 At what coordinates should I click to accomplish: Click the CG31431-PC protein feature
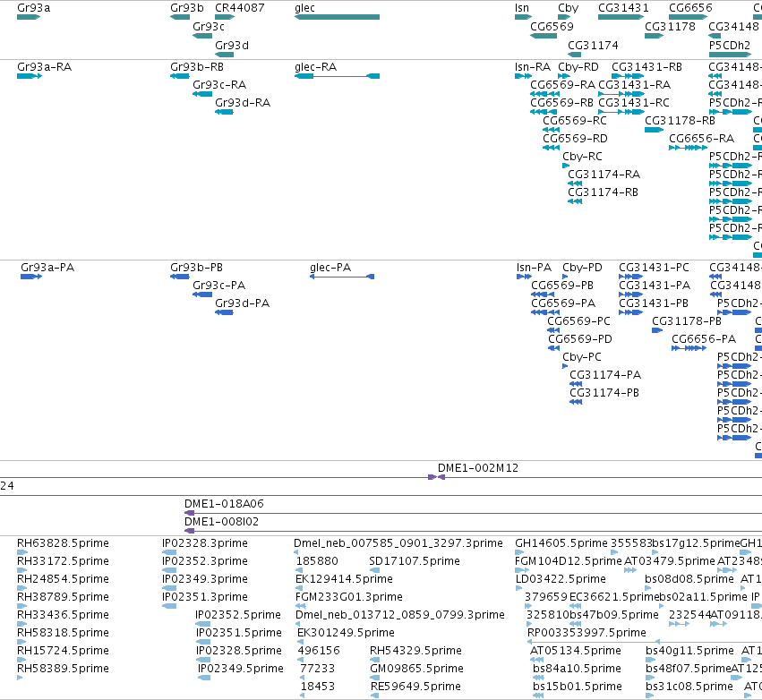click(x=630, y=277)
